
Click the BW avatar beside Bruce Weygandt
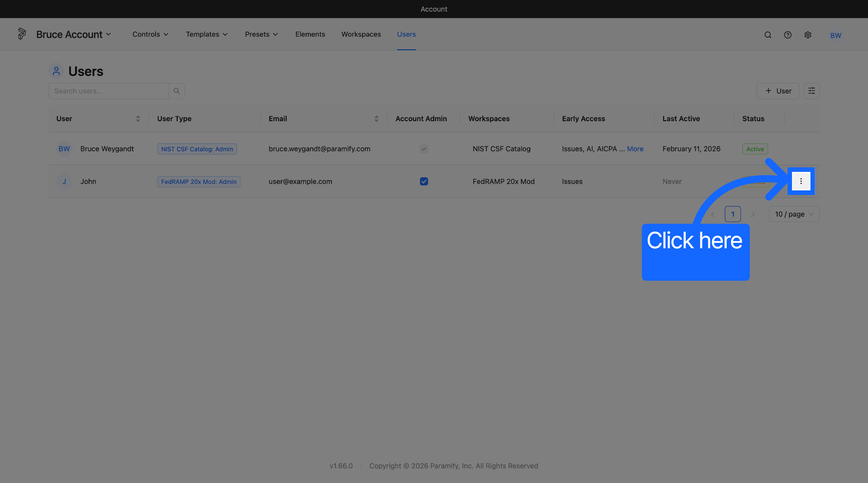pos(64,149)
